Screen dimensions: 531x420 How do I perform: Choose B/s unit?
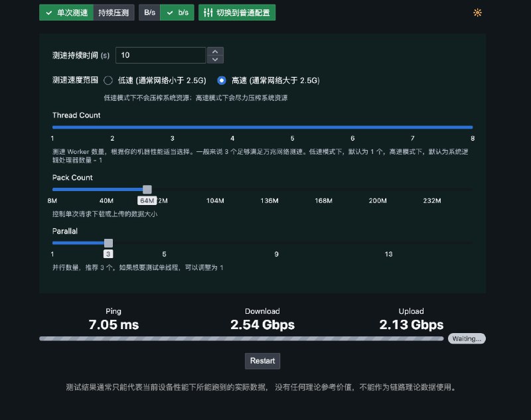(149, 13)
